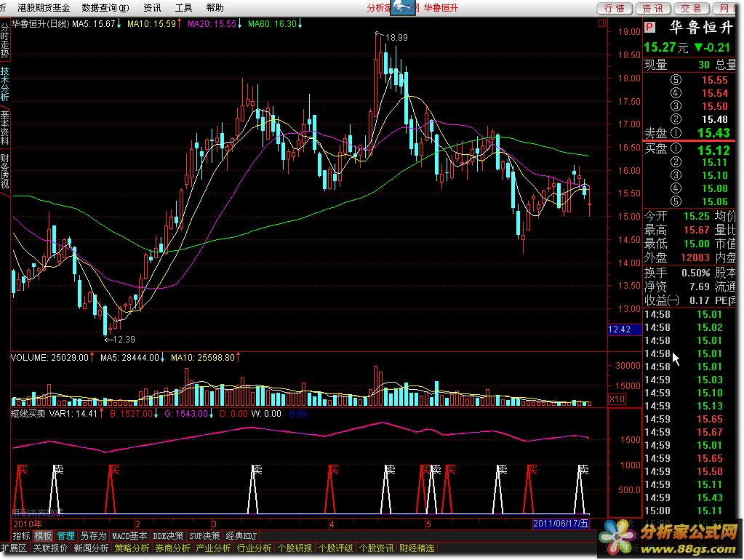Open the 帮助 menu
Viewport: 744px width, 560px height.
tap(215, 7)
